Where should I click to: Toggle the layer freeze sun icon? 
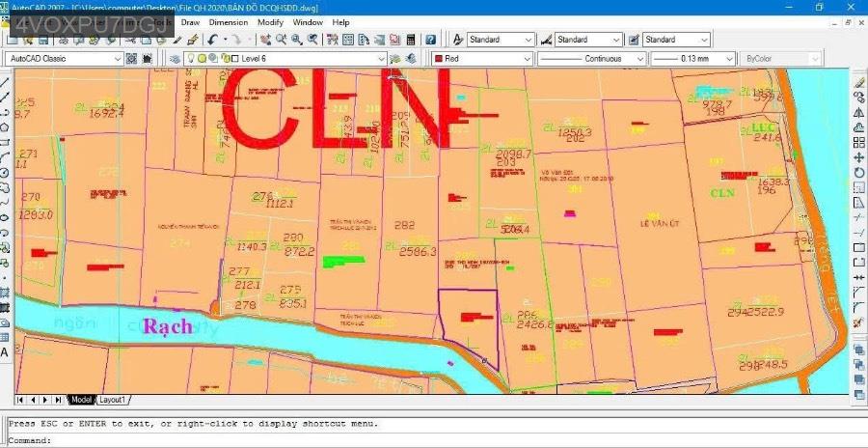pos(201,59)
